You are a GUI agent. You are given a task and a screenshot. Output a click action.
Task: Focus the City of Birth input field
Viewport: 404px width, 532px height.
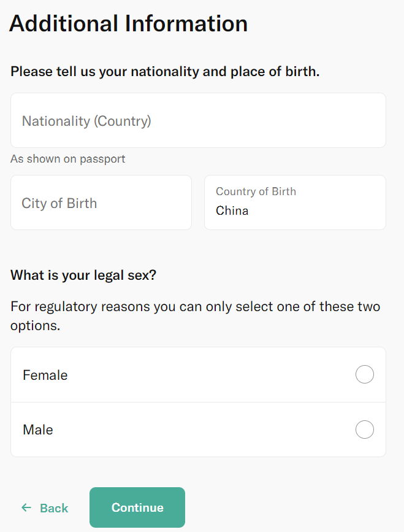pyautogui.click(x=101, y=202)
